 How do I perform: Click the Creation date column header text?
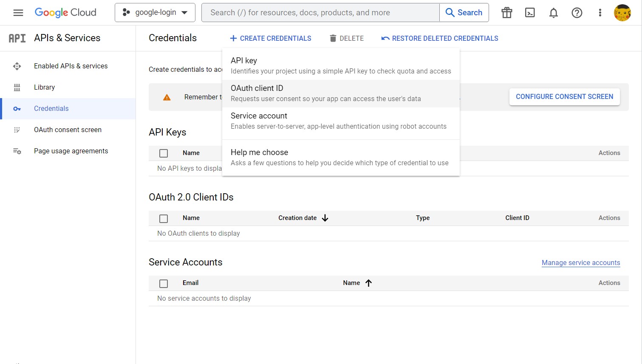coord(297,218)
